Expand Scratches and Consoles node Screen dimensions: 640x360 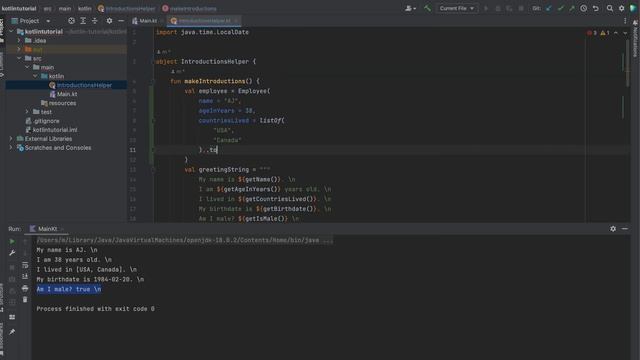tap(11, 148)
